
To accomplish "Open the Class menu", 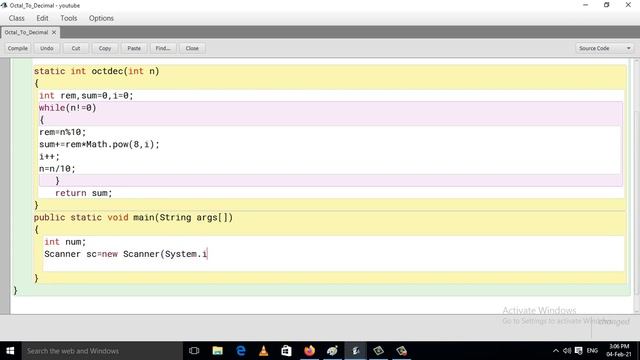I will pyautogui.click(x=16, y=18).
